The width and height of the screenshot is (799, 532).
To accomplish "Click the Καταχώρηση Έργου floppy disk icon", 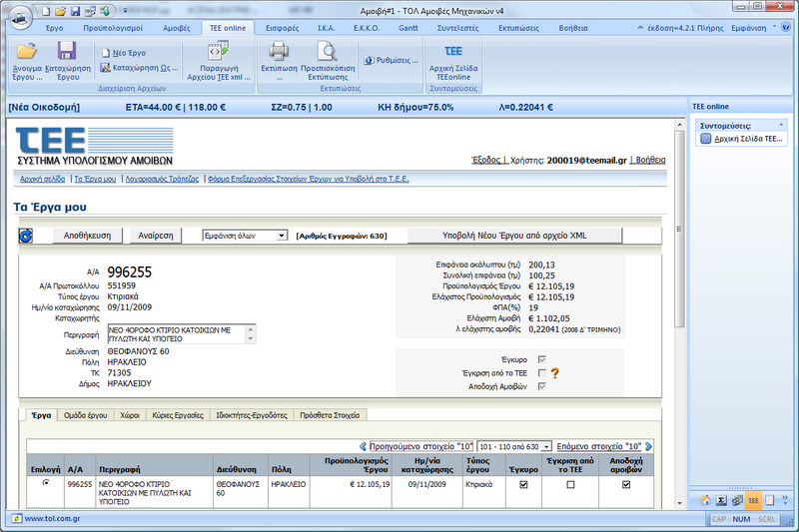I will [67, 52].
